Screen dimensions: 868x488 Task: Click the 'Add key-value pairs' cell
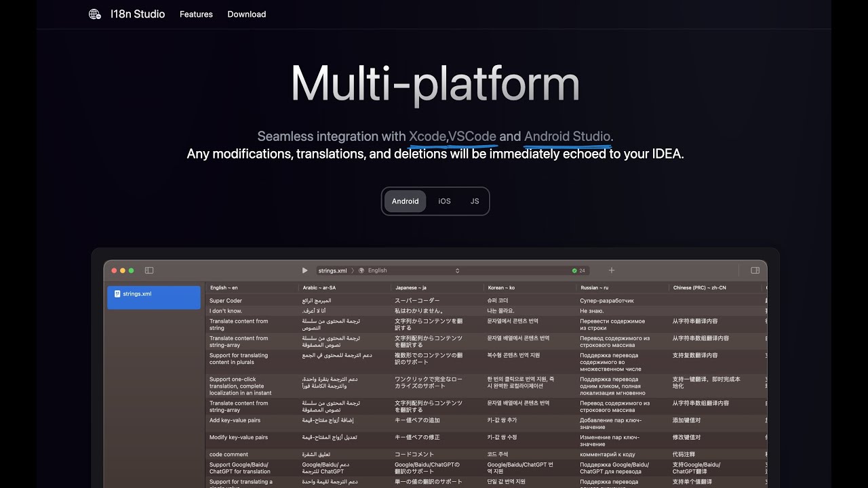[x=235, y=420]
